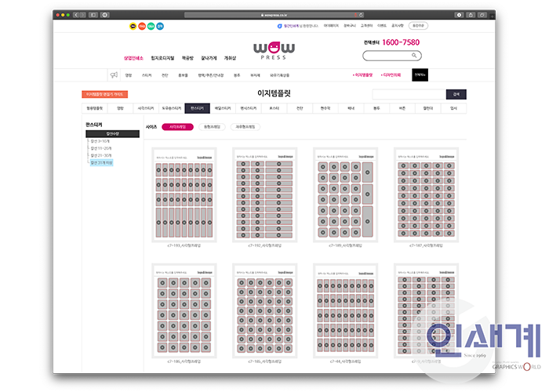Select the 상업인쇄소 pink main menu item
Image resolution: width=549 pixels, height=392 pixels.
pyautogui.click(x=133, y=58)
